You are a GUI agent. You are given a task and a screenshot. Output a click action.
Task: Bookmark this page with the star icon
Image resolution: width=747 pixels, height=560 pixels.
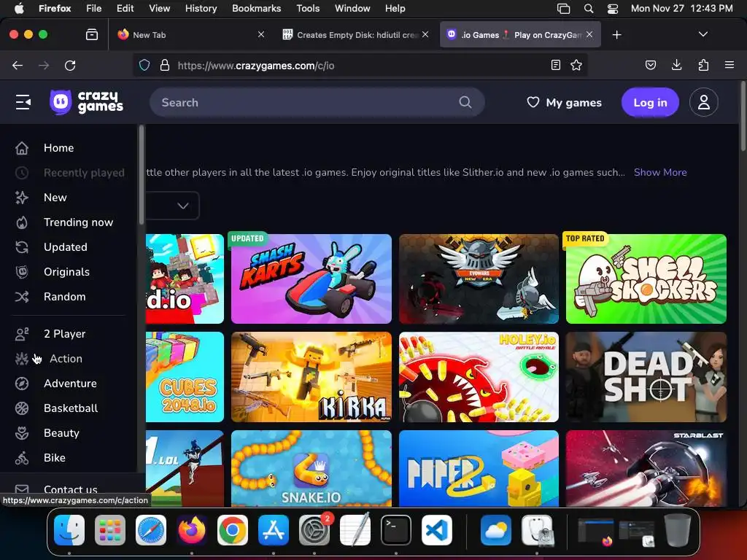point(576,65)
